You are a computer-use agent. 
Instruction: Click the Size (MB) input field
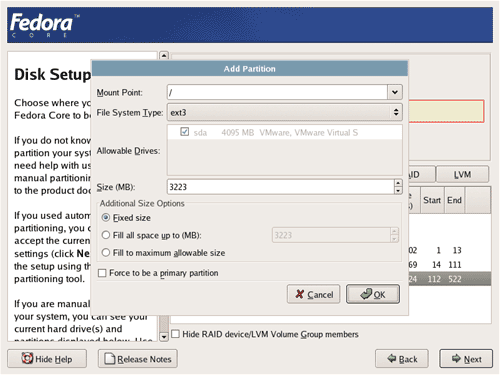coord(281,187)
